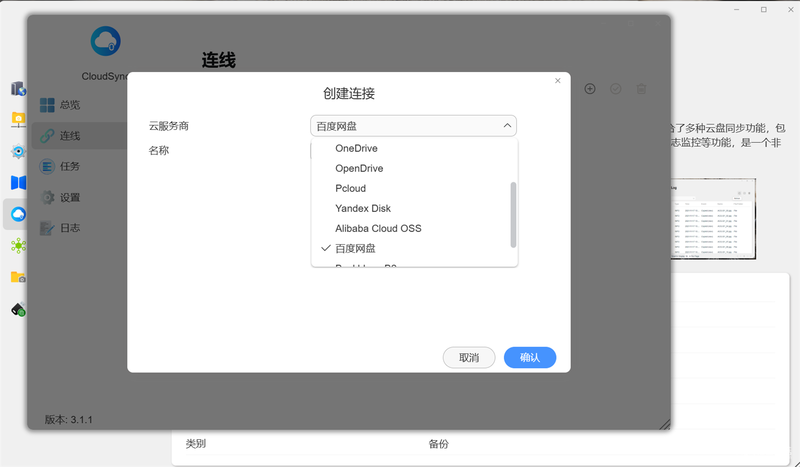Image resolution: width=800 pixels, height=467 pixels.
Task: Open the camera folder dock icon
Action: click(x=18, y=278)
